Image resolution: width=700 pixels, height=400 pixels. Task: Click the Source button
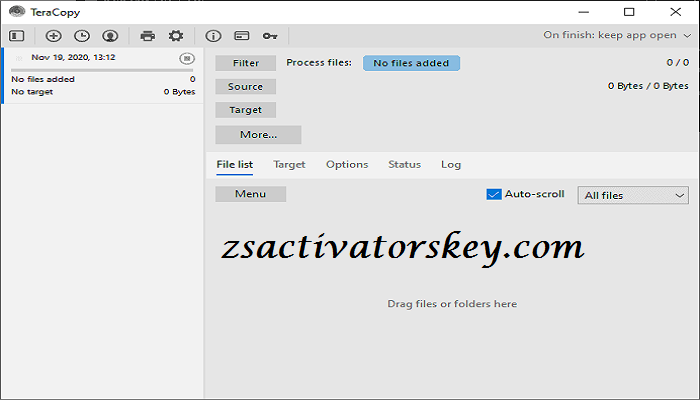246,87
